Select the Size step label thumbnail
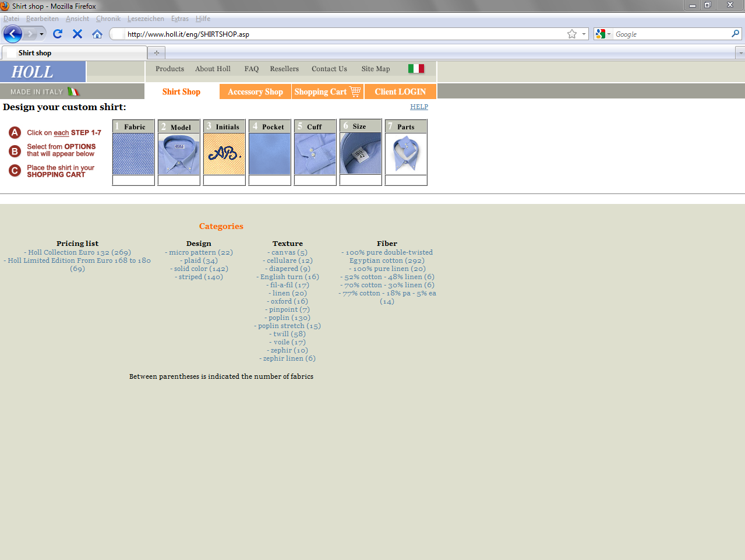Image resolution: width=745 pixels, height=560 pixels. pyautogui.click(x=361, y=153)
